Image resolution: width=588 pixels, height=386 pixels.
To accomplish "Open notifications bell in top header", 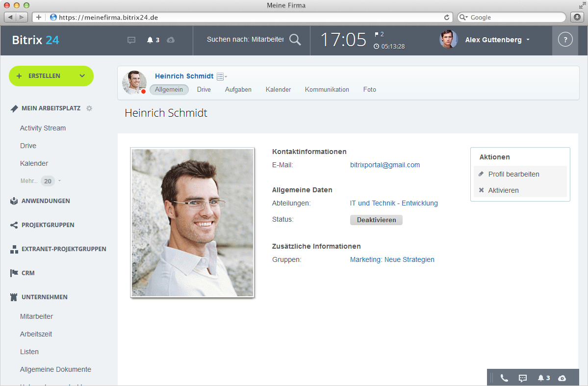I will tap(150, 40).
